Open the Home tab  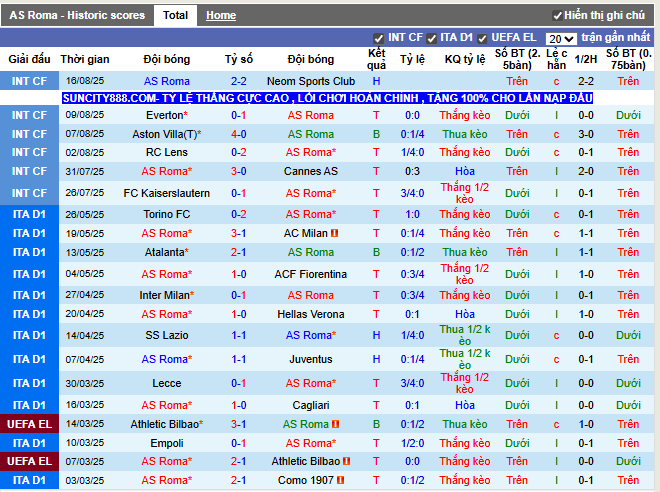[221, 16]
